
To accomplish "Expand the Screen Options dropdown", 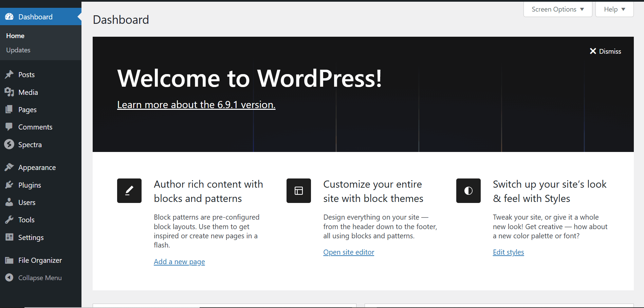I will (558, 9).
